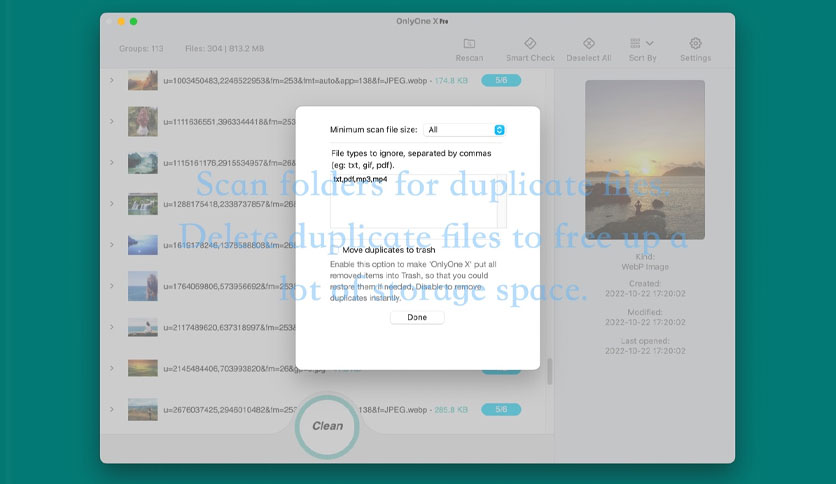Click the file name u=2145484406,703993820
Viewport: 836px width, 484px height.
[x=244, y=368]
